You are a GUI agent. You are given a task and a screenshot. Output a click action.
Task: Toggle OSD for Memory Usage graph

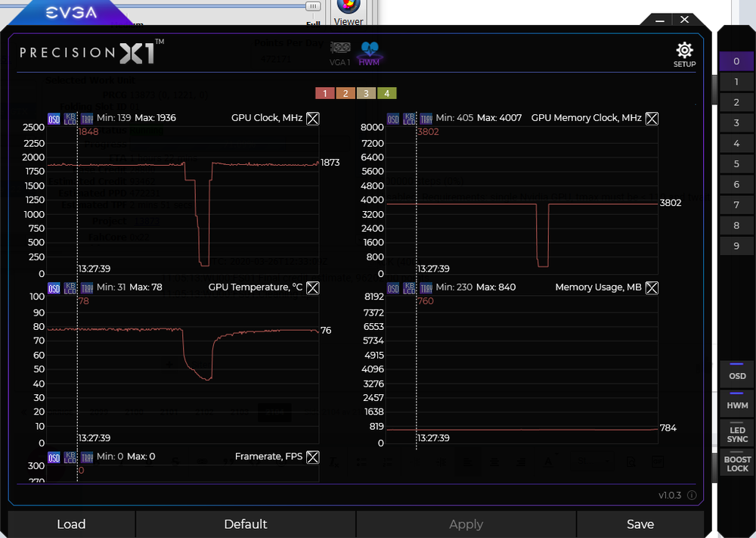[393, 288]
